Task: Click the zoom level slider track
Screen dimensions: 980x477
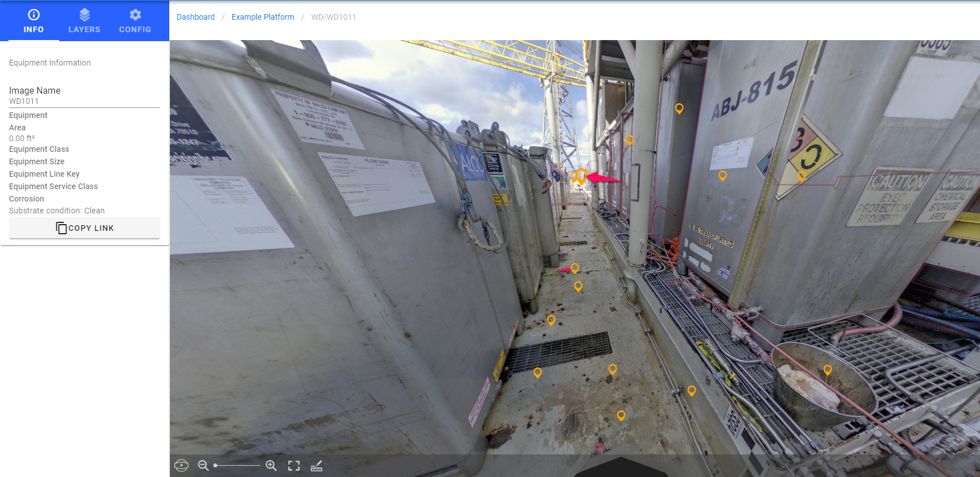Action: coord(237,466)
